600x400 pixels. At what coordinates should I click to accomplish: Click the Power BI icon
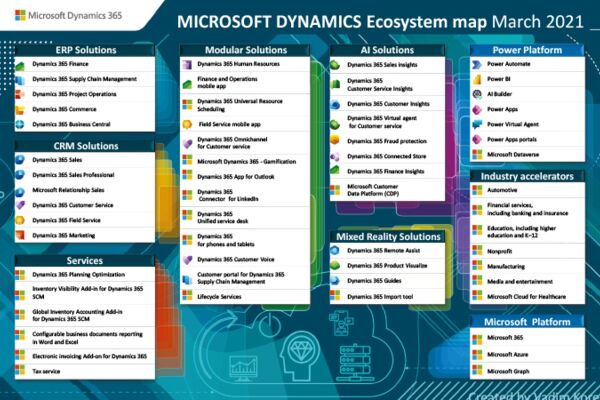pos(477,79)
